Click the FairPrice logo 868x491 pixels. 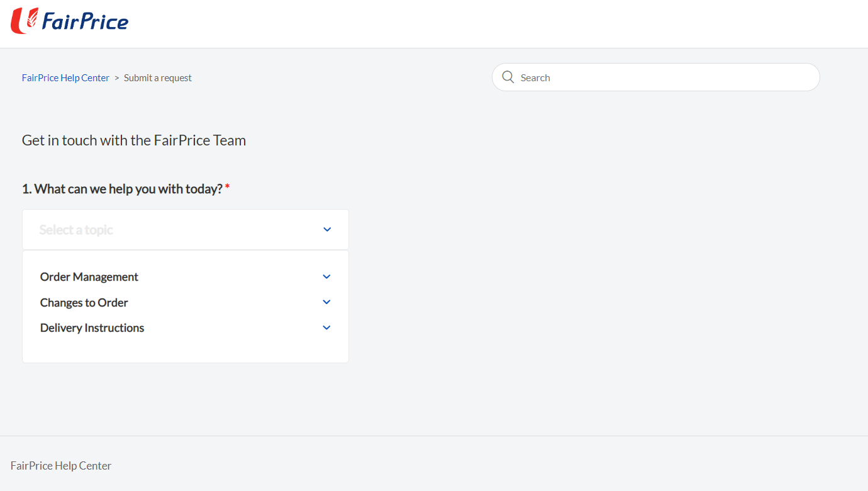point(69,21)
